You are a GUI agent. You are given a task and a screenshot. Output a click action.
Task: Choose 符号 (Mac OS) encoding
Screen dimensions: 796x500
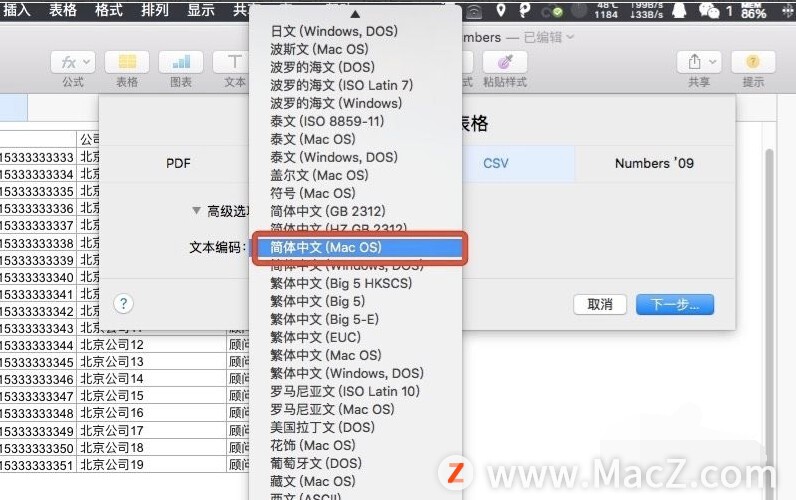[x=355, y=193]
